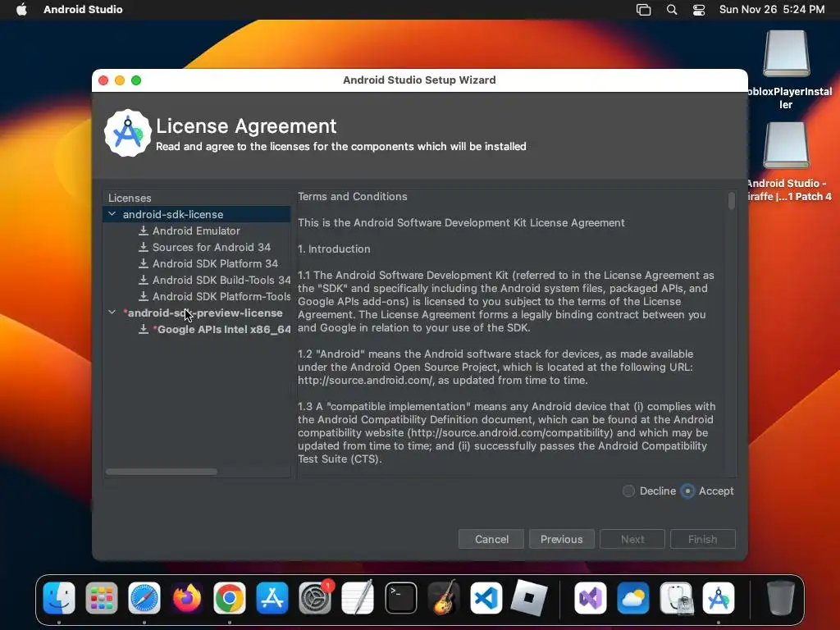Launch Google Chrome from the Dock
Screen dimensions: 840x630
coord(230,598)
